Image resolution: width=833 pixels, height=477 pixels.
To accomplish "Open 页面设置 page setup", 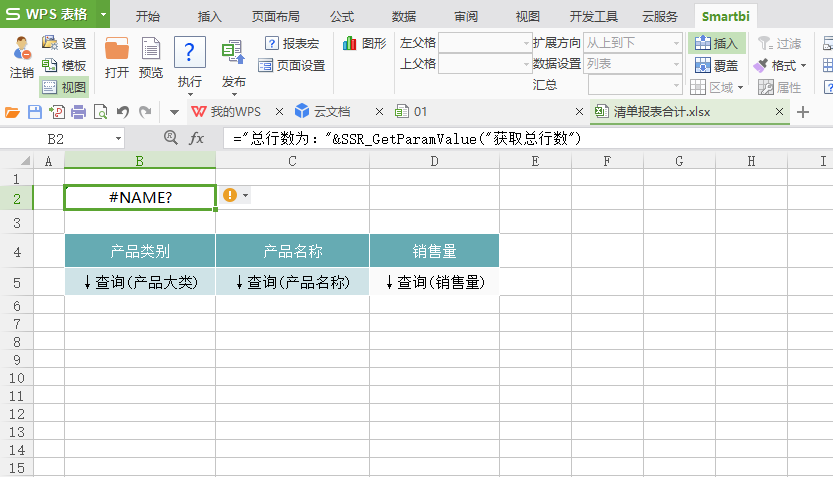I will [292, 65].
